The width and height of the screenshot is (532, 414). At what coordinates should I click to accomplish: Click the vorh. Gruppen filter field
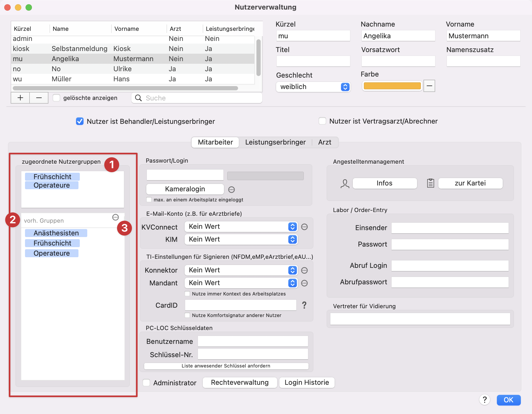[x=66, y=221]
